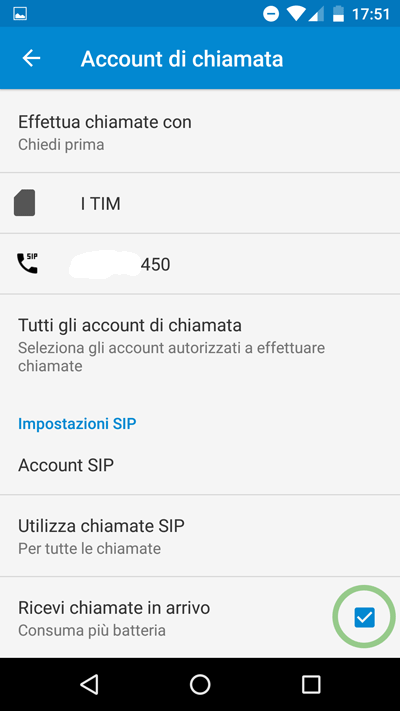Image resolution: width=400 pixels, height=711 pixels.
Task: Tap the Account di chiamata title
Action: [182, 59]
